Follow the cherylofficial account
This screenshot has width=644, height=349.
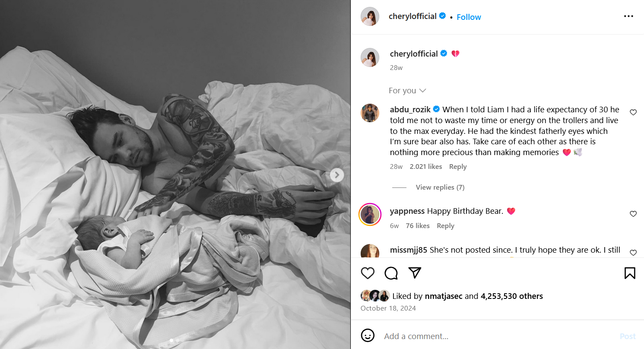[469, 17]
